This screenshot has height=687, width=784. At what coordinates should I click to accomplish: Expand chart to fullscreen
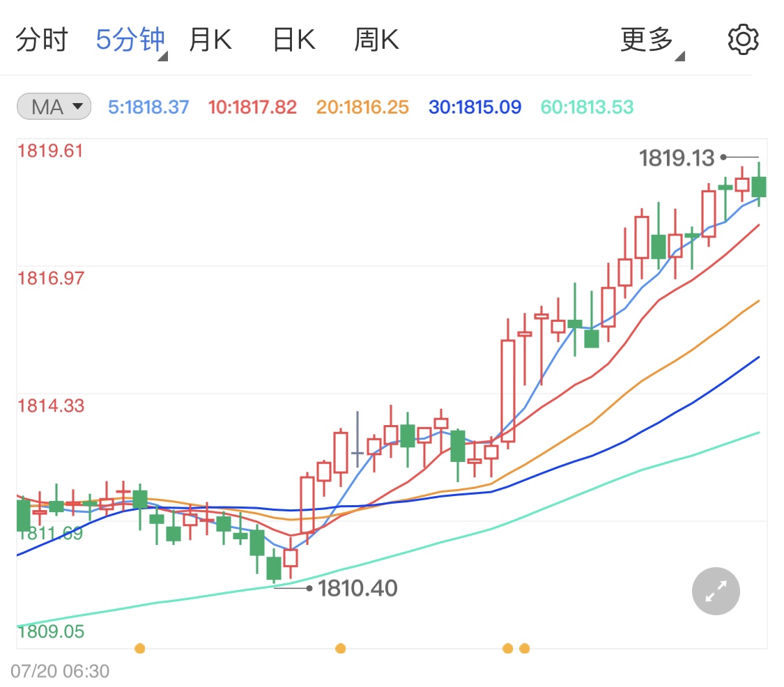716,591
